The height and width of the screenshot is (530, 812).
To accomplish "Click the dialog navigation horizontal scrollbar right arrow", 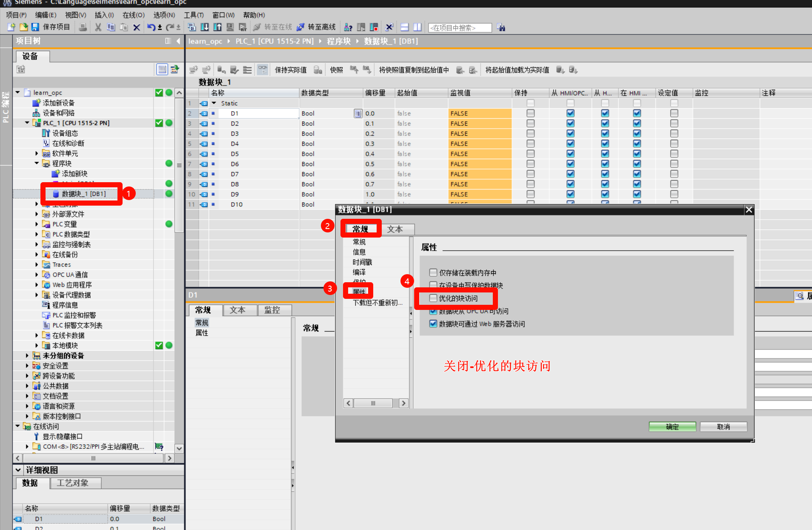I will tap(403, 403).
